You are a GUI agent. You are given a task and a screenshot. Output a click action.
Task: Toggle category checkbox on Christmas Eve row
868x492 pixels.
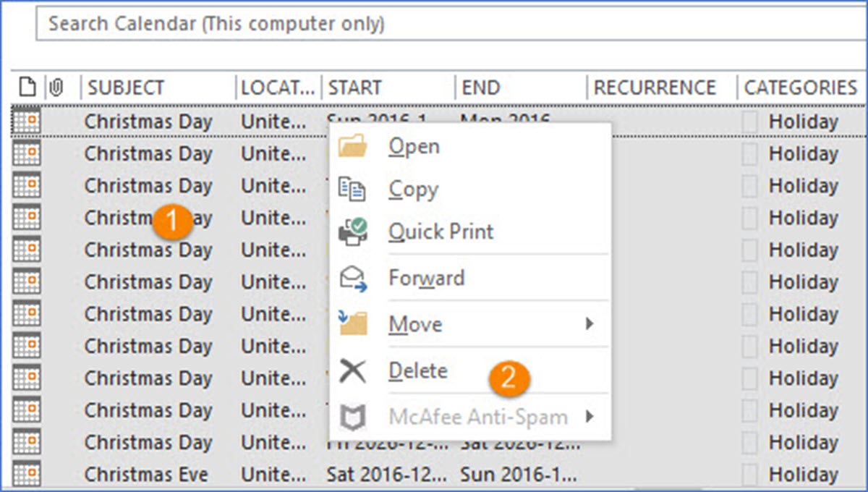[750, 475]
